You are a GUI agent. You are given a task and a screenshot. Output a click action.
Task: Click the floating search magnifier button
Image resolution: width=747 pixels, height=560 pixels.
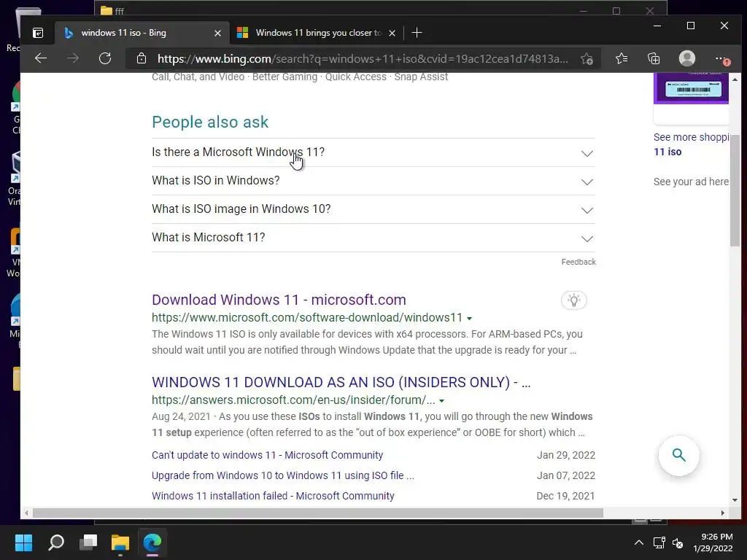(x=679, y=456)
